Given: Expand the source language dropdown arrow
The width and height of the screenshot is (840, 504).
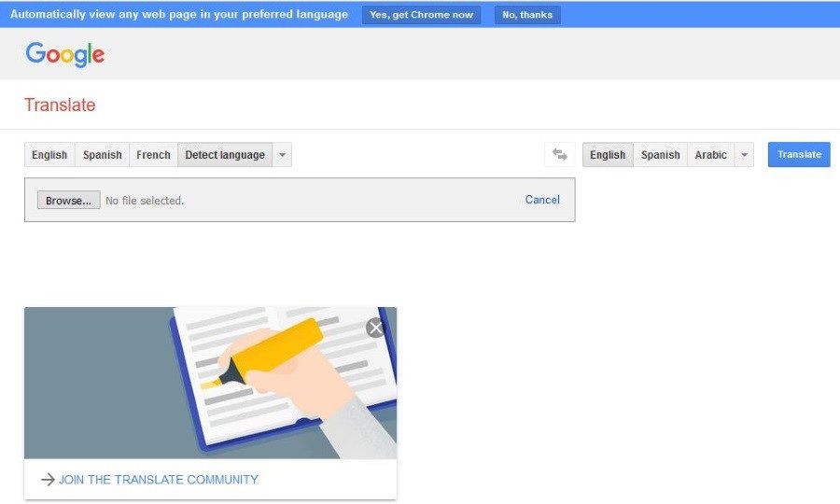Looking at the screenshot, I should point(282,155).
